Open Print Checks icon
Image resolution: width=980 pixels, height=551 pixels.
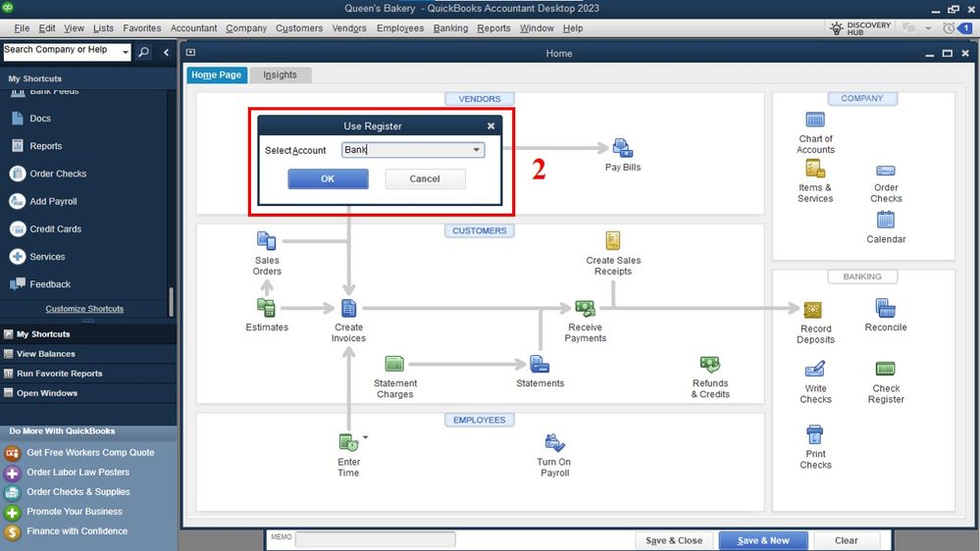coord(815,434)
